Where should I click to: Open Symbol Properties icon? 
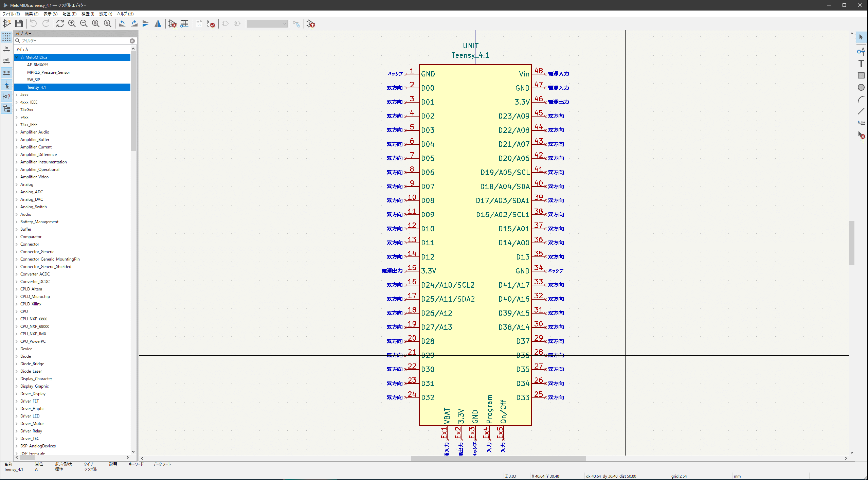[173, 23]
